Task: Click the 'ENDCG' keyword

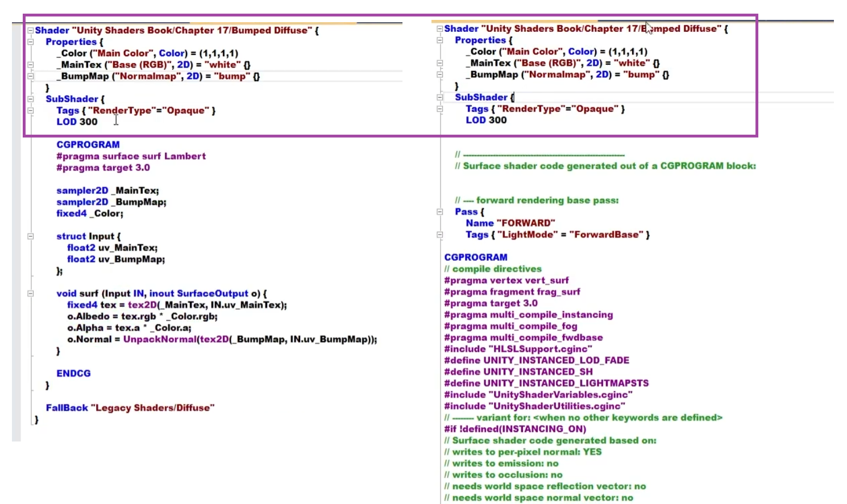Action: point(73,373)
